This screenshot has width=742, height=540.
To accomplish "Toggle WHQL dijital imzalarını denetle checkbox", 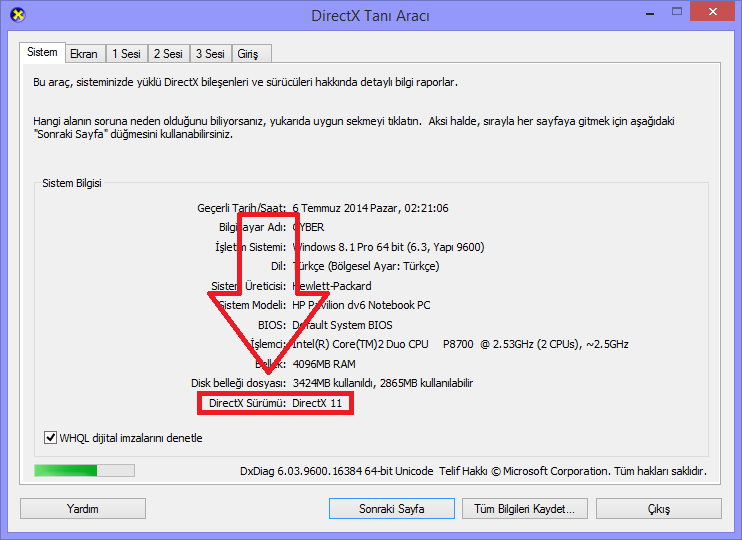I will point(50,438).
